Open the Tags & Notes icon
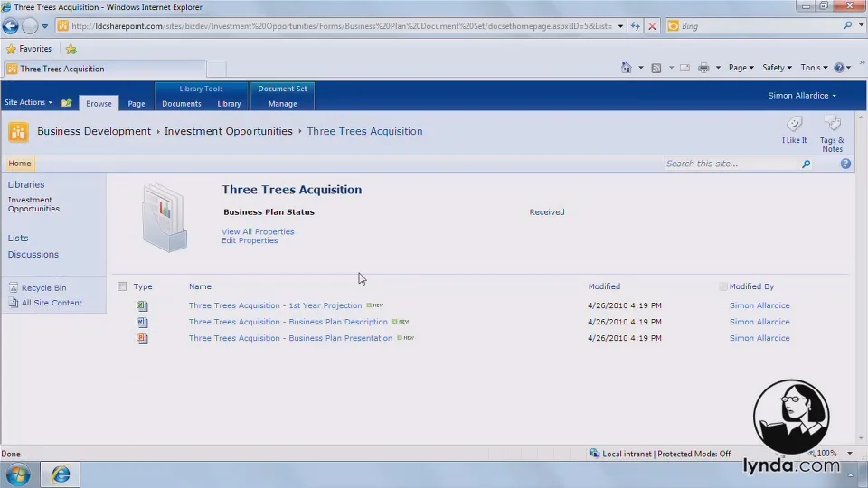 coord(832,124)
